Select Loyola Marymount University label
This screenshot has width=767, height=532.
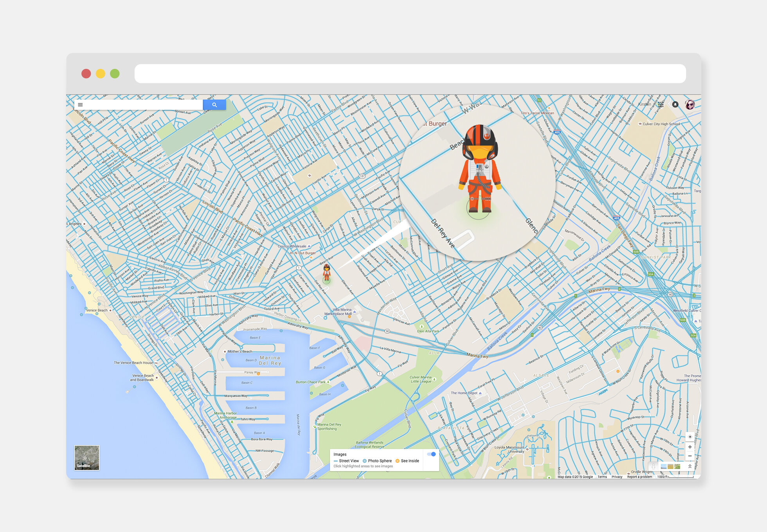click(x=509, y=449)
